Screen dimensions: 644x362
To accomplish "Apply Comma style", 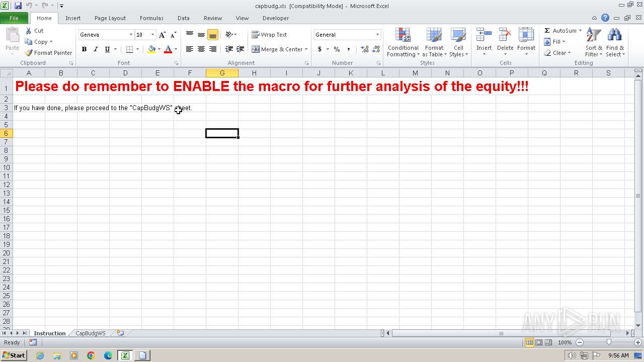I will (x=348, y=49).
